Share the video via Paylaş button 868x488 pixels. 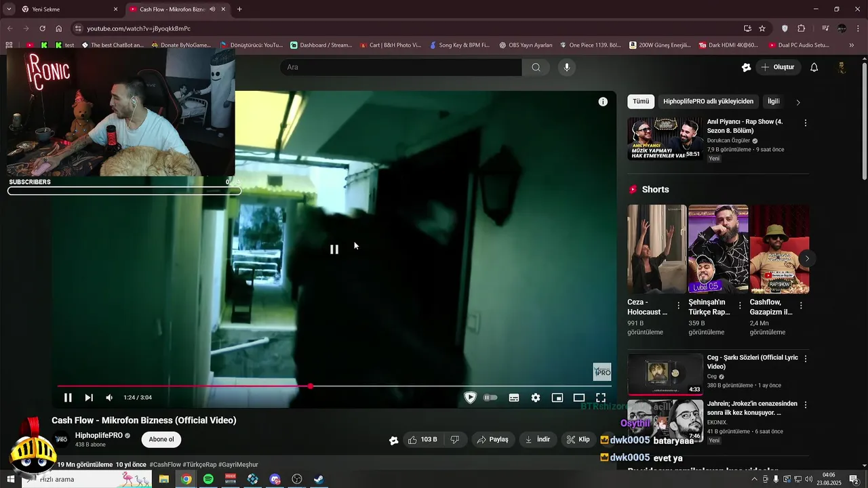(x=492, y=439)
